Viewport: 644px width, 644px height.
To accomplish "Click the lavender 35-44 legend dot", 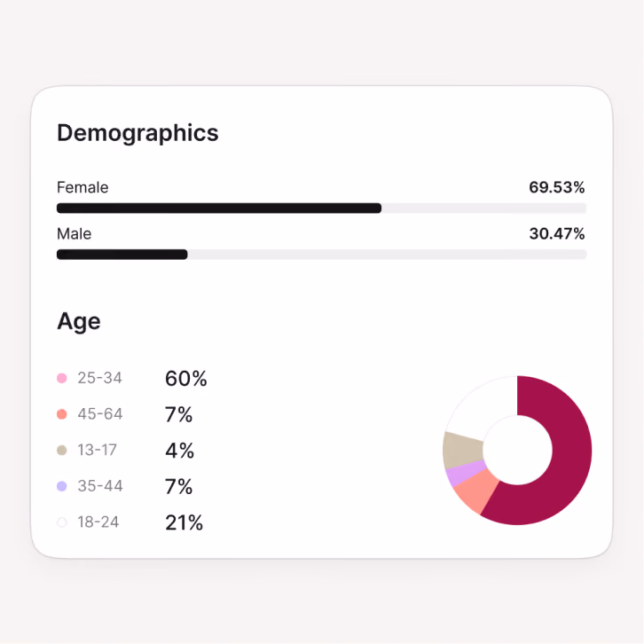I will pyautogui.click(x=61, y=486).
